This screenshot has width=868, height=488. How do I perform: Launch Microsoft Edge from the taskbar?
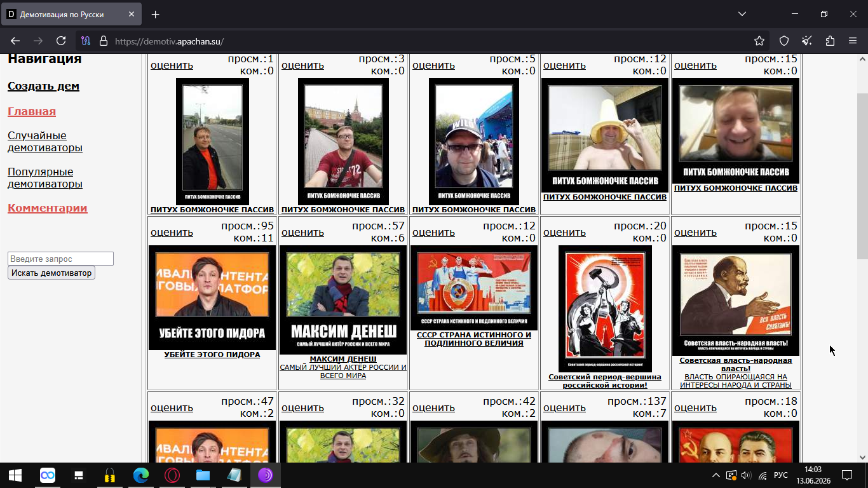click(x=141, y=475)
